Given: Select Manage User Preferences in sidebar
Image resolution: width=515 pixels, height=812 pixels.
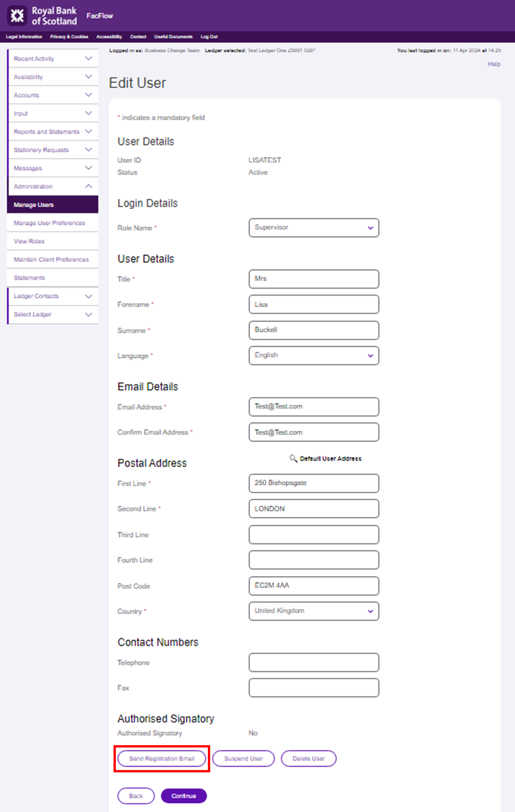Looking at the screenshot, I should pyautogui.click(x=49, y=223).
